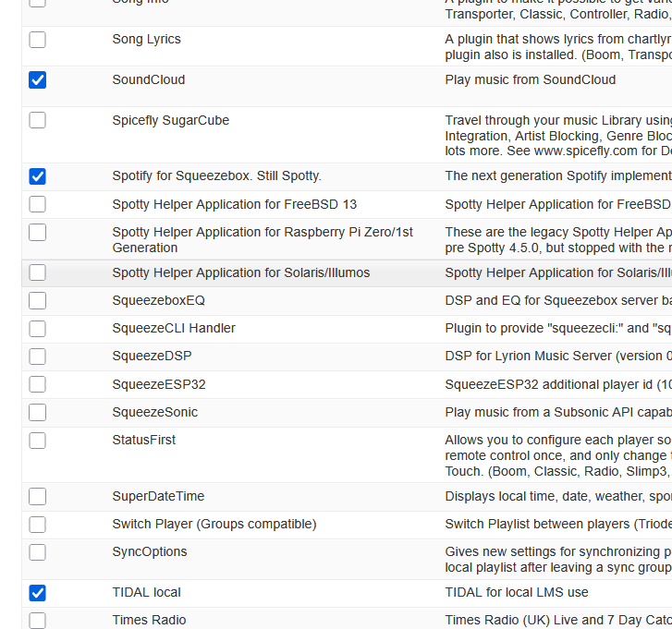Uncheck the SoundCloud plugin checkbox
This screenshot has height=629, width=672.
coord(37,80)
